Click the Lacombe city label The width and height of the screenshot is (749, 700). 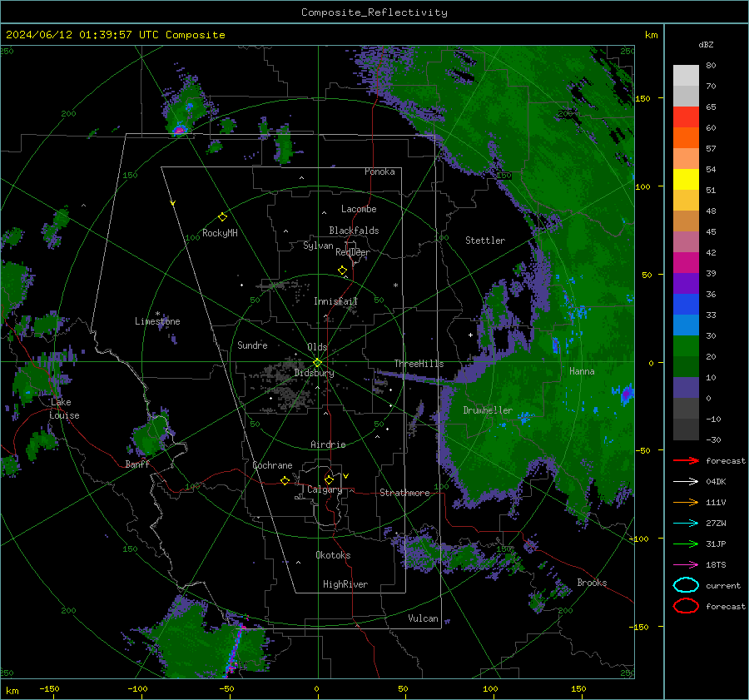pos(359,209)
